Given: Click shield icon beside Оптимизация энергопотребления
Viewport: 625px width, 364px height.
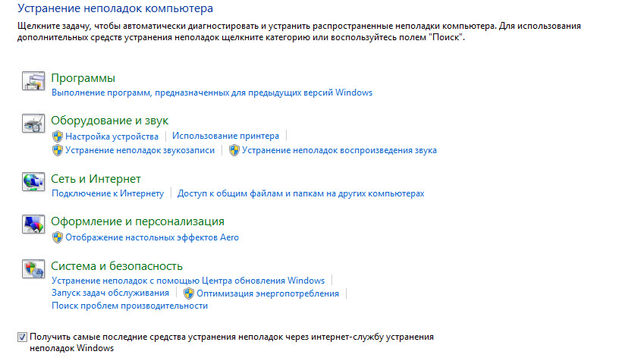Looking at the screenshot, I should click(x=189, y=293).
